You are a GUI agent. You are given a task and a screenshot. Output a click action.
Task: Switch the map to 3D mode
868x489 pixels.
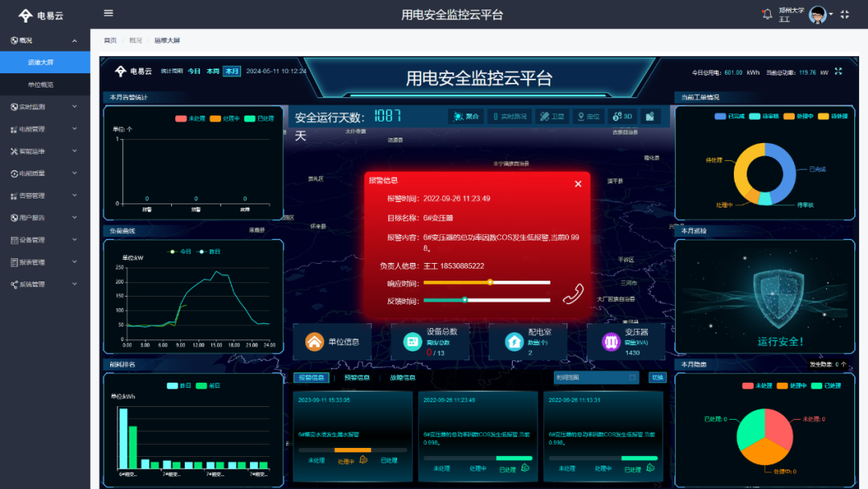[622, 117]
